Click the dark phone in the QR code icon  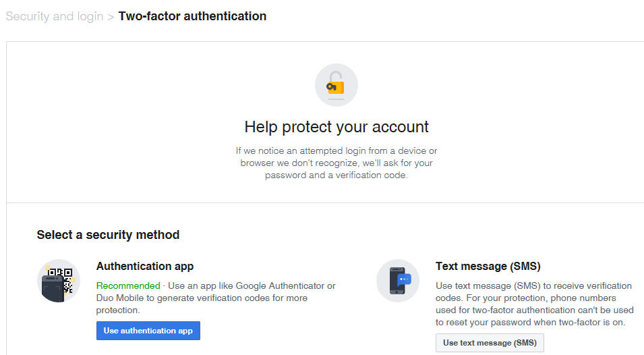(53, 289)
